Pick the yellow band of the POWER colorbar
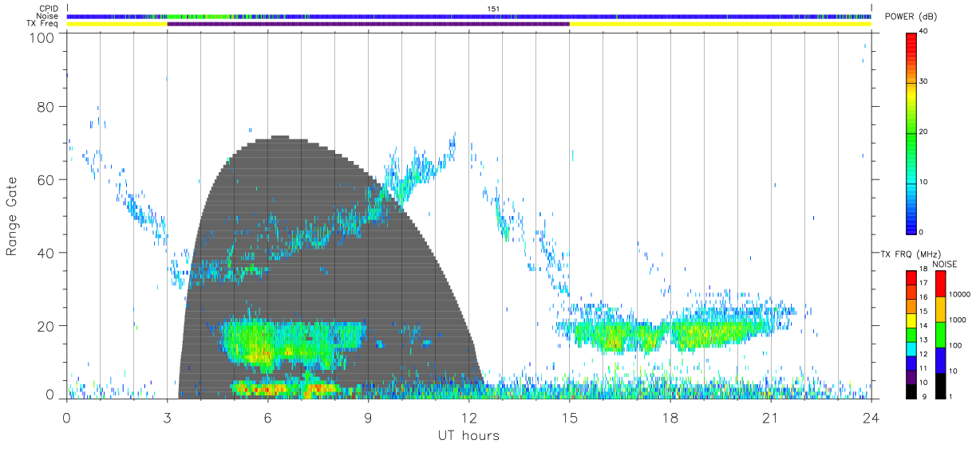The width and height of the screenshot is (980, 452). click(x=911, y=94)
